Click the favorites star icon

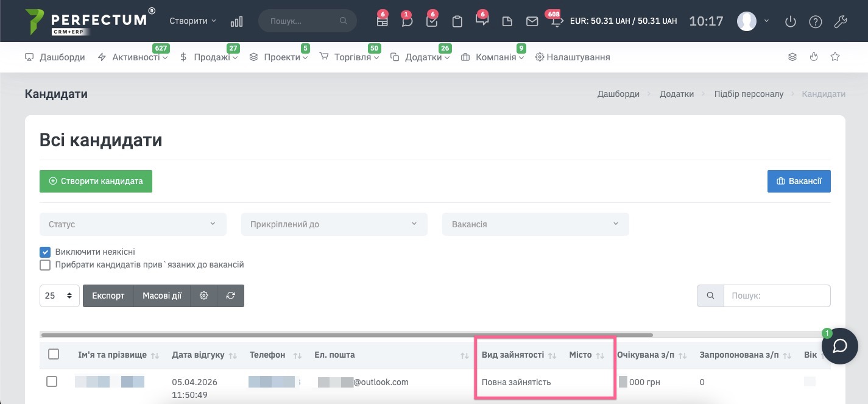(835, 57)
